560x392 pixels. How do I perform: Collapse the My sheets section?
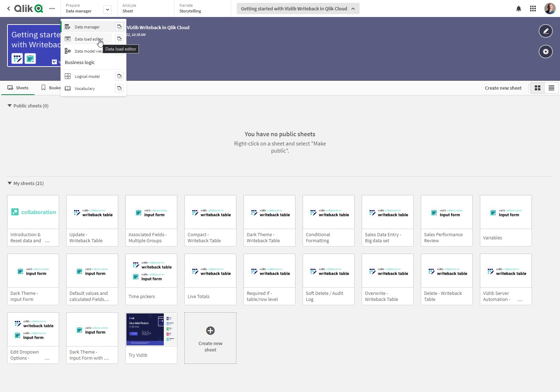pyautogui.click(x=10, y=183)
